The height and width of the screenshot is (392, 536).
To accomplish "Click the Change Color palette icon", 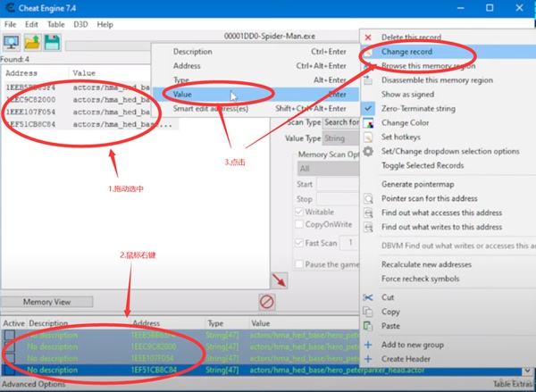I will 368,123.
